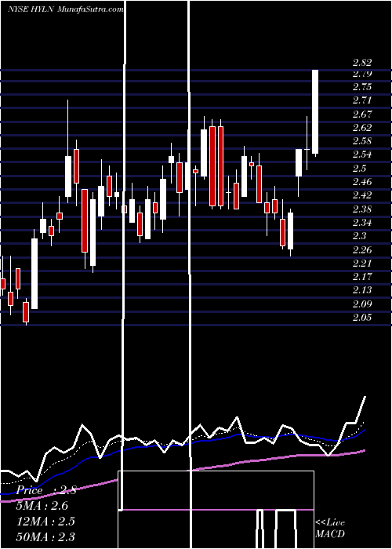Click the 2.79 price axis label
The image size is (392, 549).
tap(362, 74)
